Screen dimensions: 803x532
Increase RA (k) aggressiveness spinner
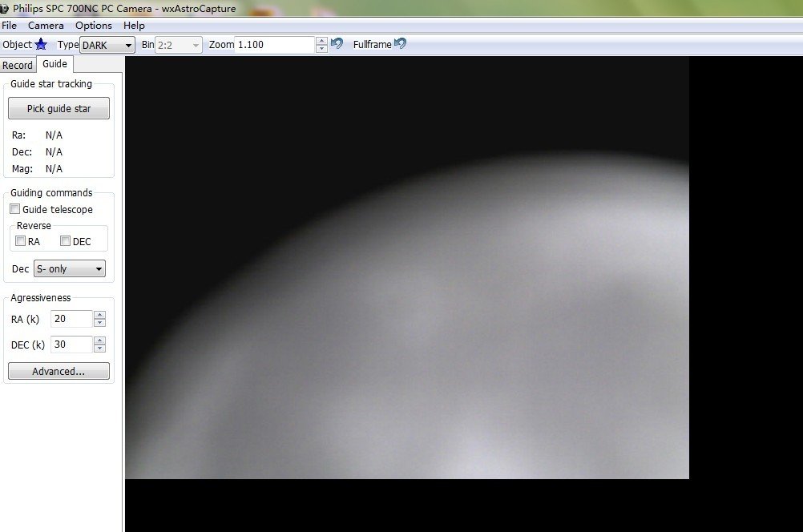(x=100, y=314)
